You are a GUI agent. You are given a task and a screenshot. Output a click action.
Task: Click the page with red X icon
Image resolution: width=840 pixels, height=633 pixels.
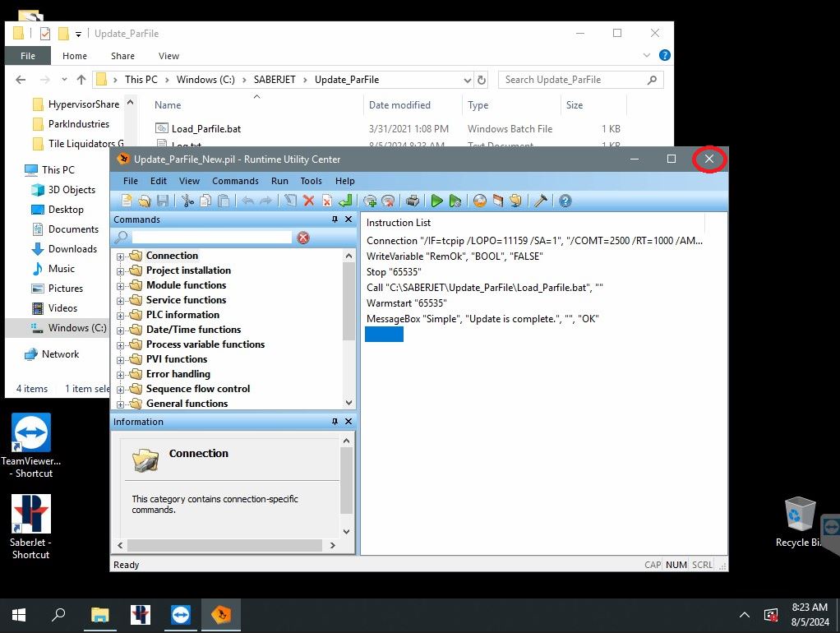[327, 201]
